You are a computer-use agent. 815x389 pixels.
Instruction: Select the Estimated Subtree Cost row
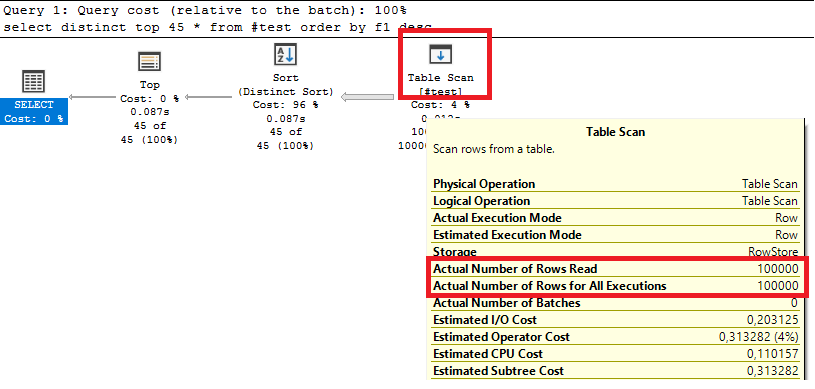615,371
